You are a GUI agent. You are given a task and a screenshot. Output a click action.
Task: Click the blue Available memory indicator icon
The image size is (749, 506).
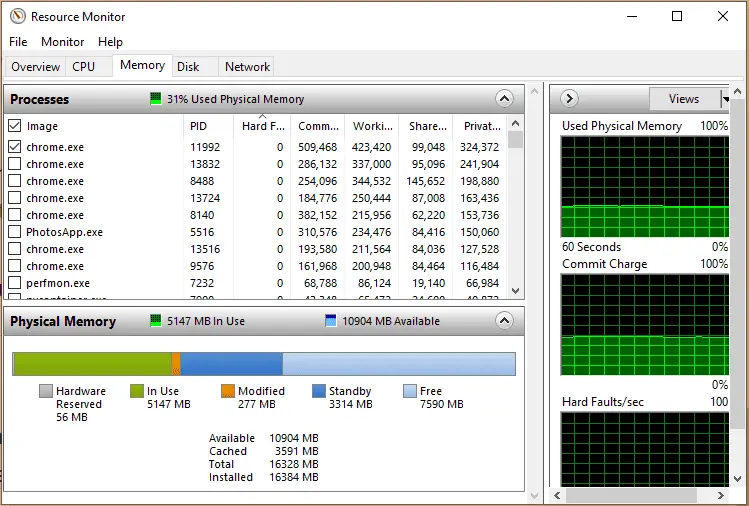tap(331, 321)
